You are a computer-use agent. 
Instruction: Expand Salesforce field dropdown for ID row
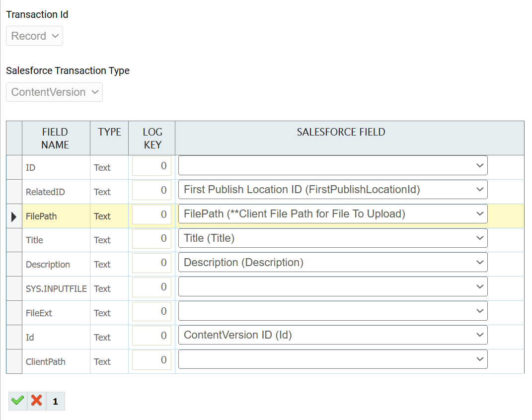(x=332, y=165)
